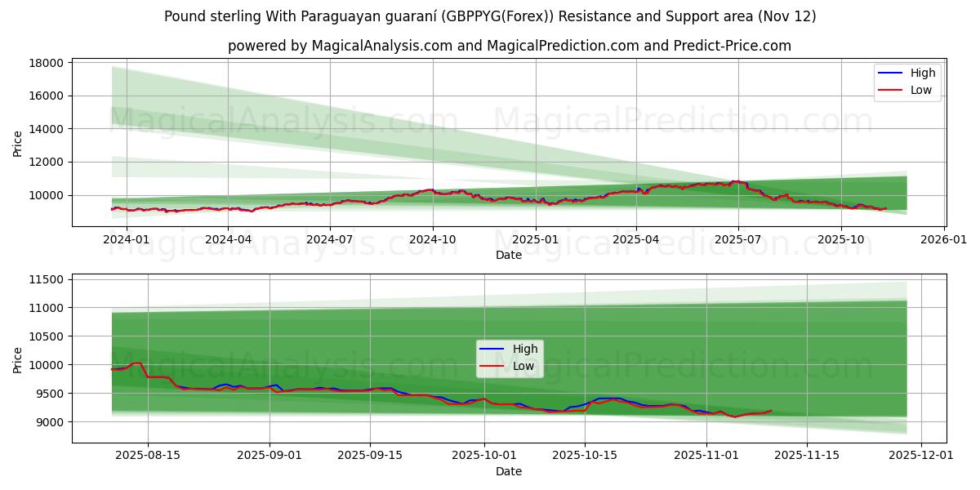Click the chart title mentioning GBPPYG Forex

490,15
